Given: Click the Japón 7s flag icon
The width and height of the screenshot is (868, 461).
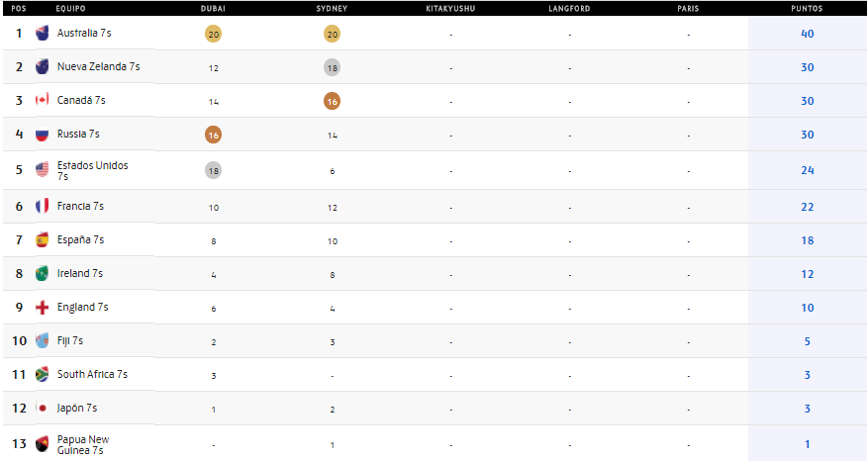Looking at the screenshot, I should (x=42, y=408).
